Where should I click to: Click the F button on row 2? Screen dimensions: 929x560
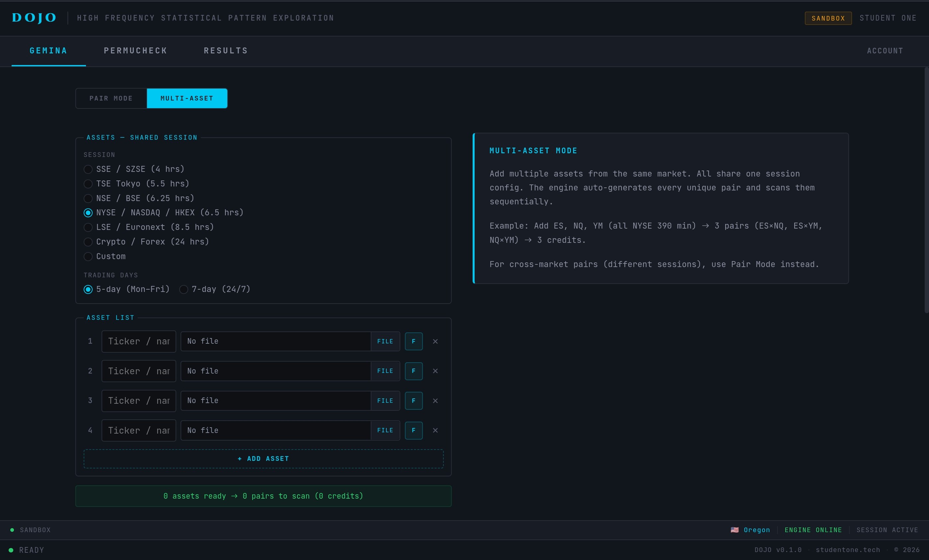click(x=414, y=371)
